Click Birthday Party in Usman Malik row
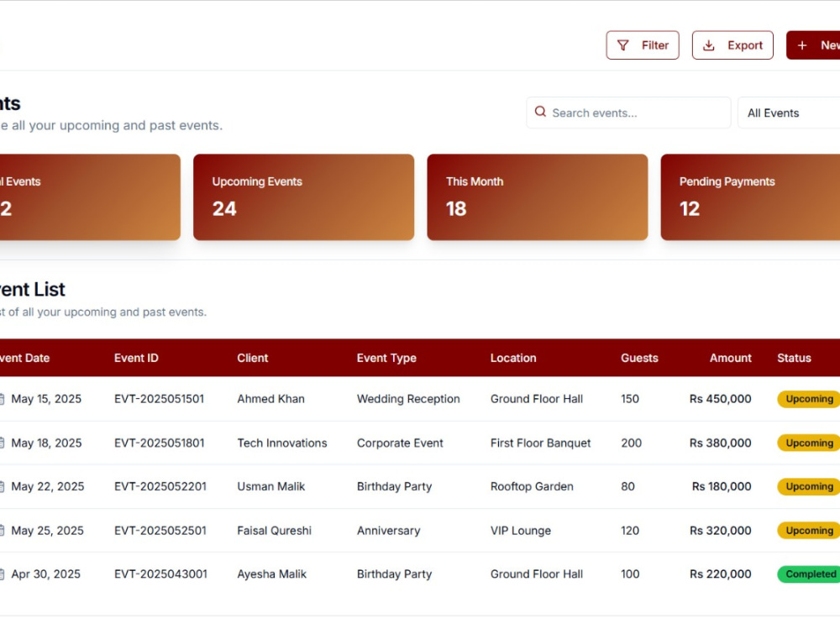Image resolution: width=840 pixels, height=629 pixels. pos(394,486)
